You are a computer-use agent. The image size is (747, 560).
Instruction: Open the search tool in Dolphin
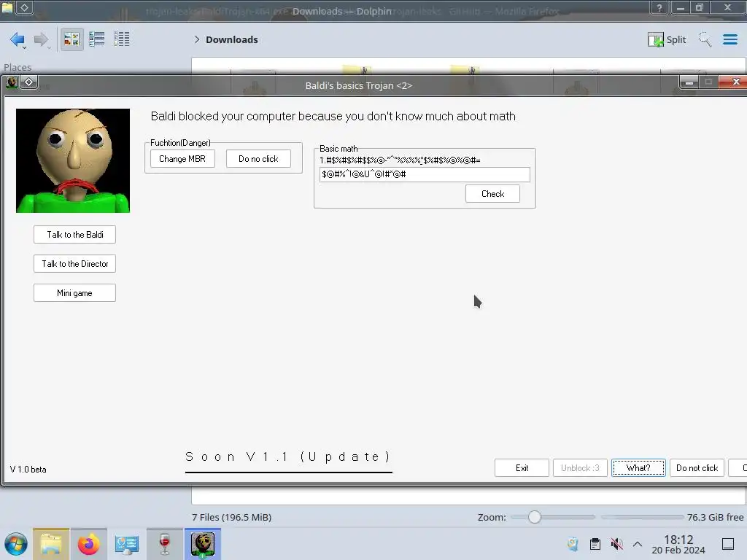(705, 39)
